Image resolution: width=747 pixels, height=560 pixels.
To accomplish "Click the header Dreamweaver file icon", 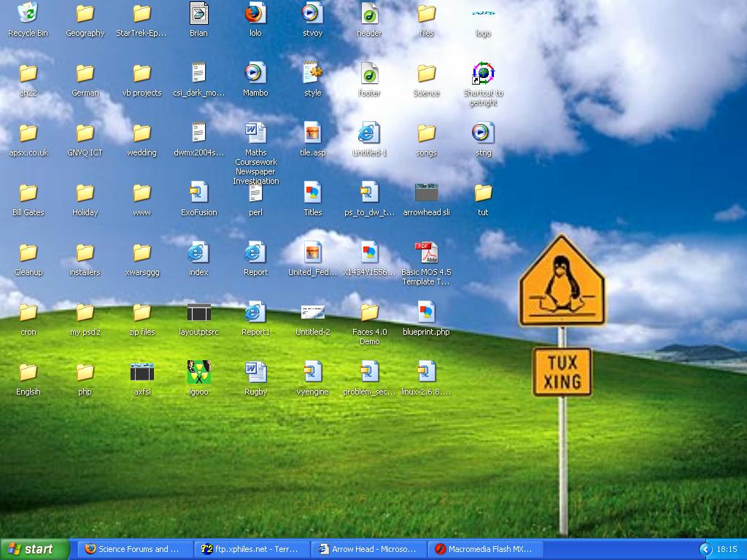I will [369, 14].
